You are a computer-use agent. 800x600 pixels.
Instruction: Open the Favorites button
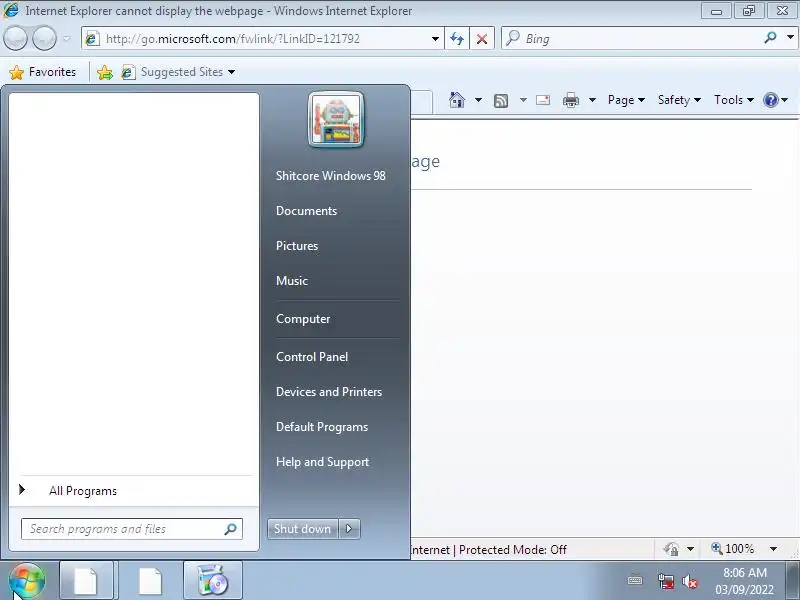[43, 72]
